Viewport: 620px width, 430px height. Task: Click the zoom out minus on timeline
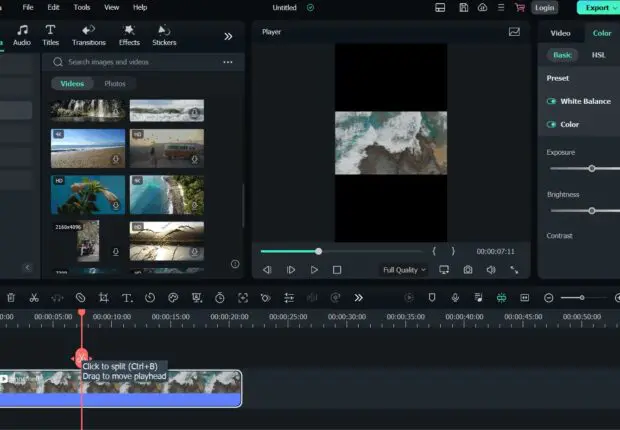[548, 297]
